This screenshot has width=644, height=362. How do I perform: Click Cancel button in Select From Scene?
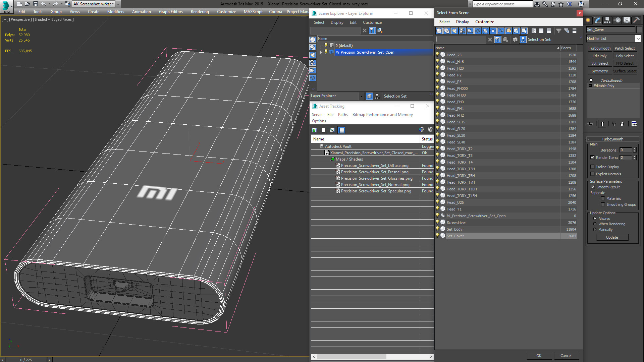tap(566, 356)
